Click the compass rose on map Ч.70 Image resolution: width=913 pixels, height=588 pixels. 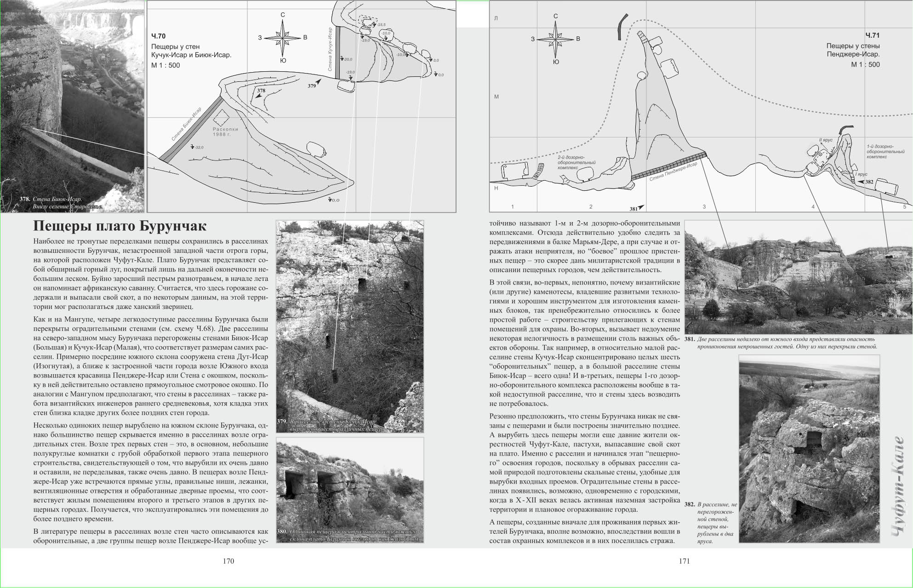click(283, 38)
